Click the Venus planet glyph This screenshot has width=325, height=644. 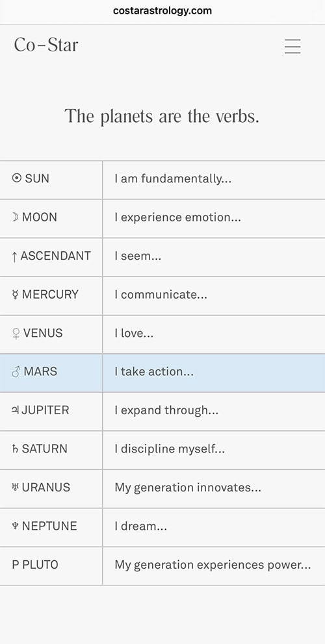coord(16,334)
